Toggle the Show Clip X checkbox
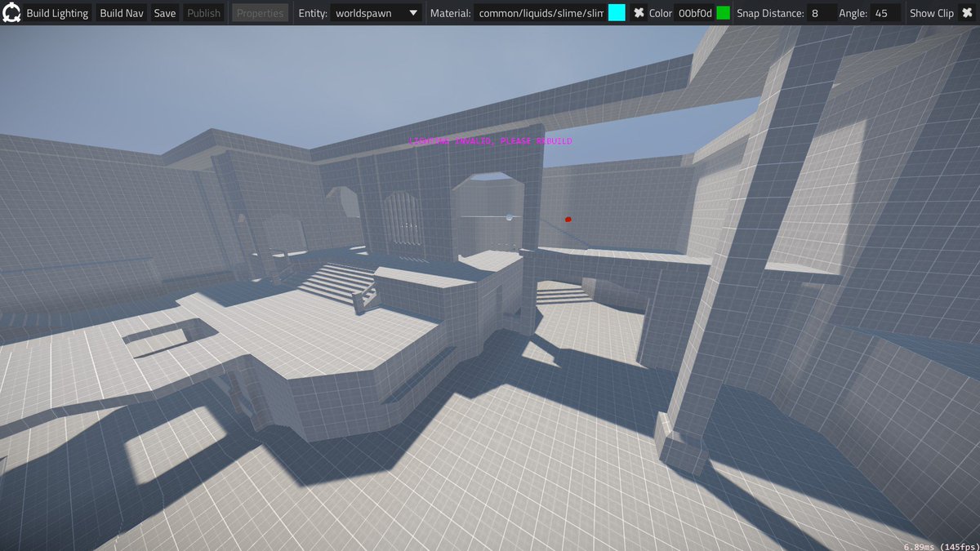Screen dimensions: 980x551 click(x=966, y=13)
